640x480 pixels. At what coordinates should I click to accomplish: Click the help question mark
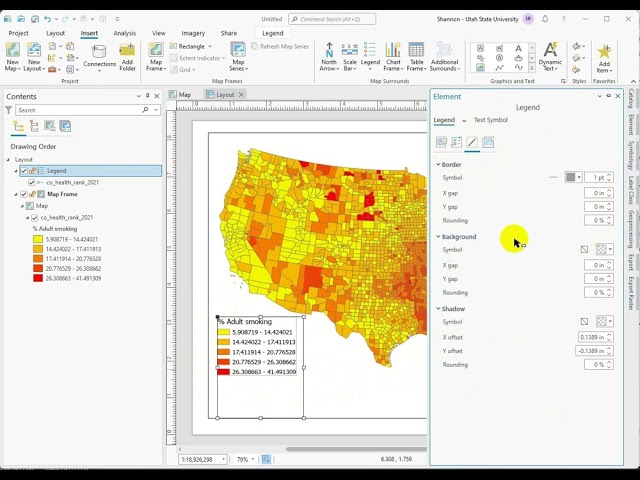click(x=564, y=19)
